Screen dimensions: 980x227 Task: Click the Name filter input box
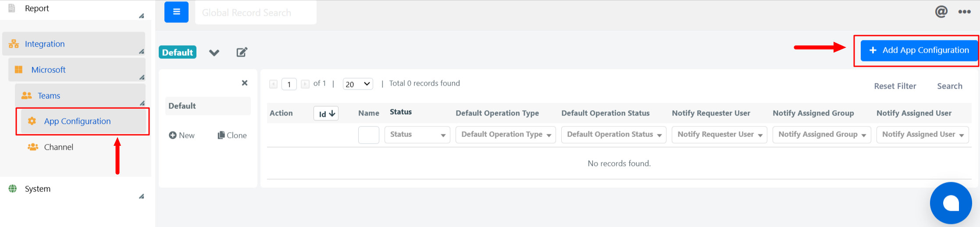click(x=369, y=135)
